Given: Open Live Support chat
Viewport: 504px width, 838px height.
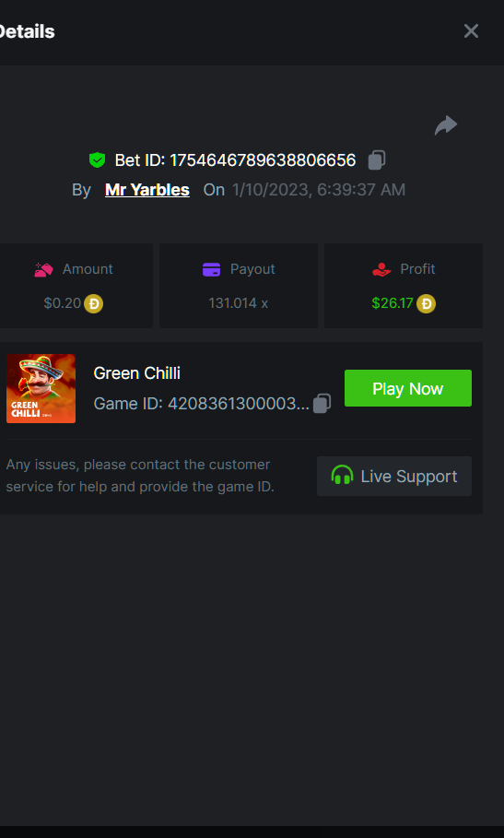Looking at the screenshot, I should (394, 477).
